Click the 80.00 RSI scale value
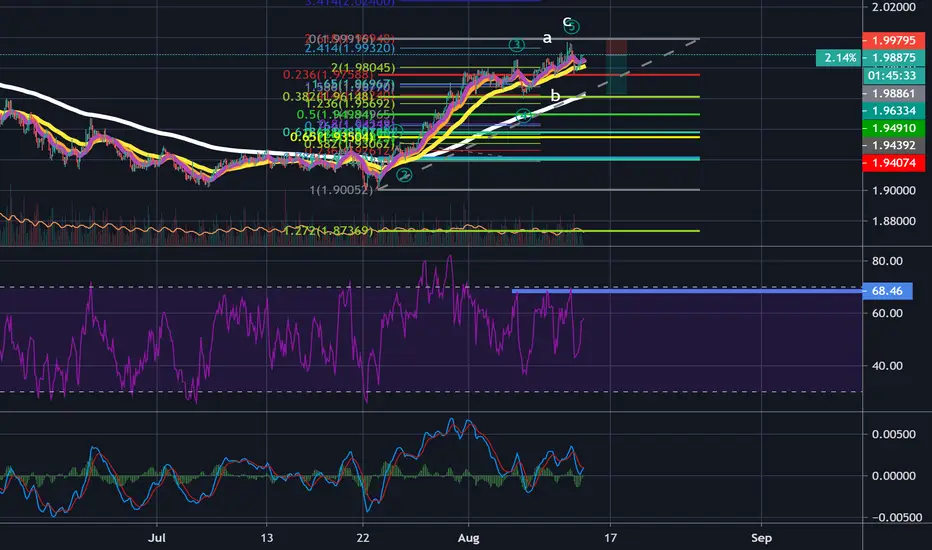The width and height of the screenshot is (932, 550). tap(887, 261)
